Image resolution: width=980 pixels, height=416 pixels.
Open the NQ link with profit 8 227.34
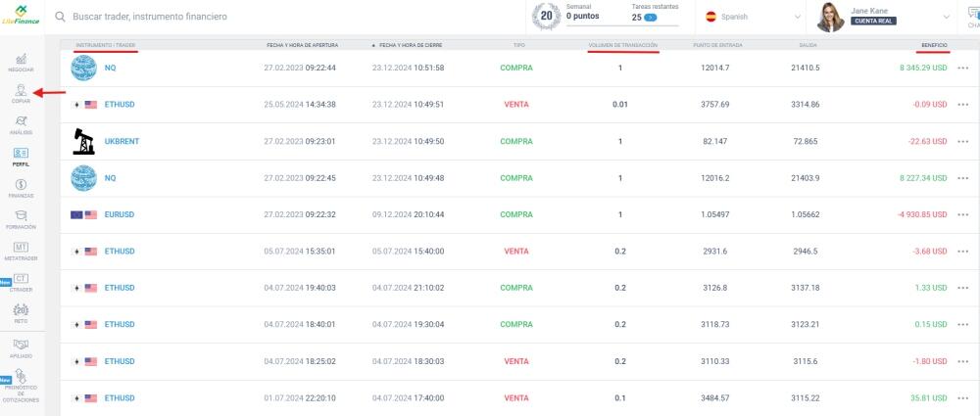click(x=110, y=179)
